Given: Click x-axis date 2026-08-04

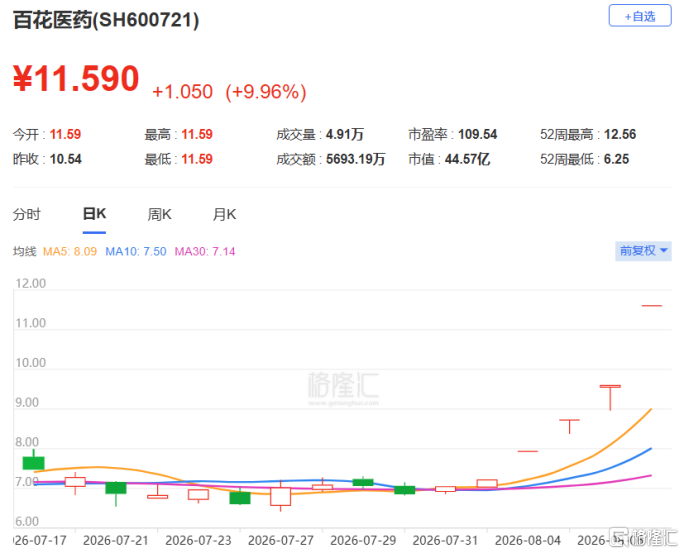Looking at the screenshot, I should [x=528, y=540].
